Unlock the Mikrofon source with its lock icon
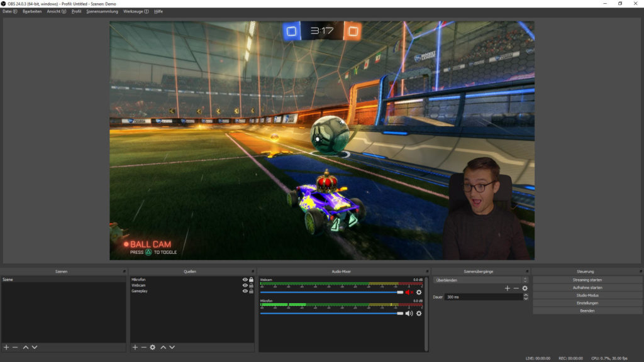This screenshot has height=362, width=644. click(x=252, y=280)
